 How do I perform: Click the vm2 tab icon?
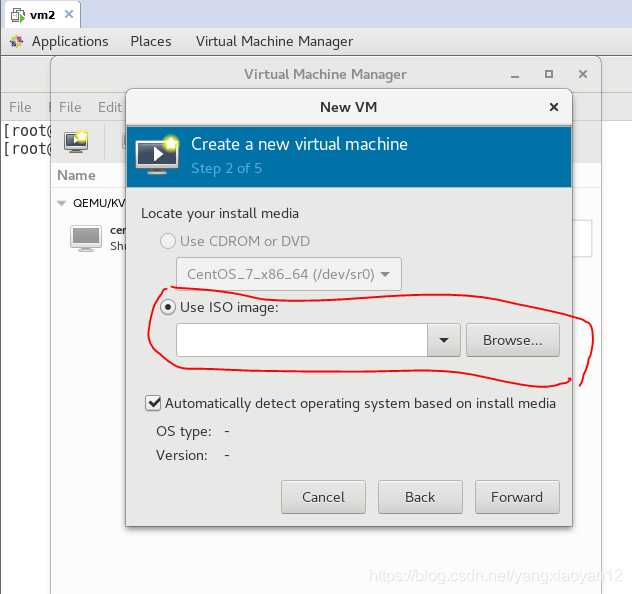click(17, 15)
